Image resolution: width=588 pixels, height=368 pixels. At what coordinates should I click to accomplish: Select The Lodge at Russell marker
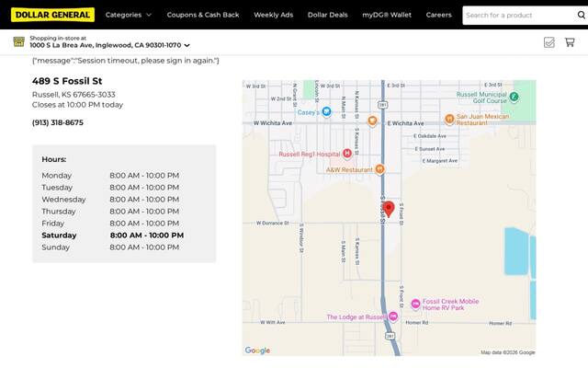393,316
